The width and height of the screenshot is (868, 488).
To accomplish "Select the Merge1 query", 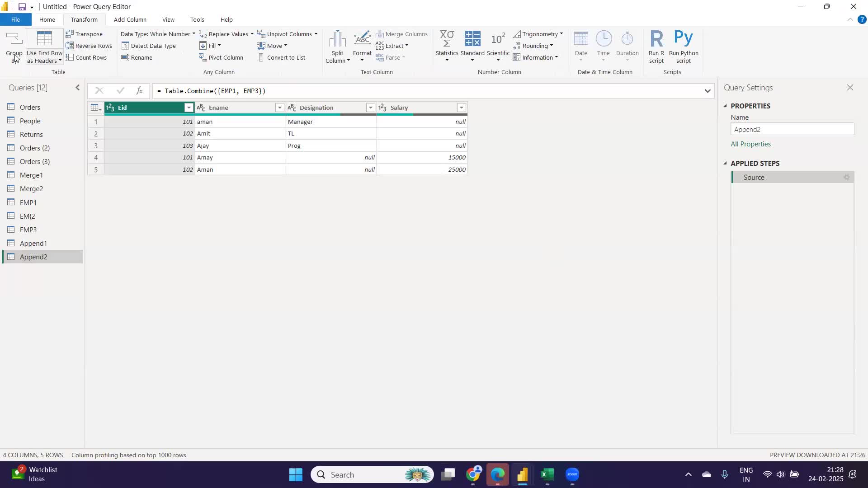I will pyautogui.click(x=42, y=175).
